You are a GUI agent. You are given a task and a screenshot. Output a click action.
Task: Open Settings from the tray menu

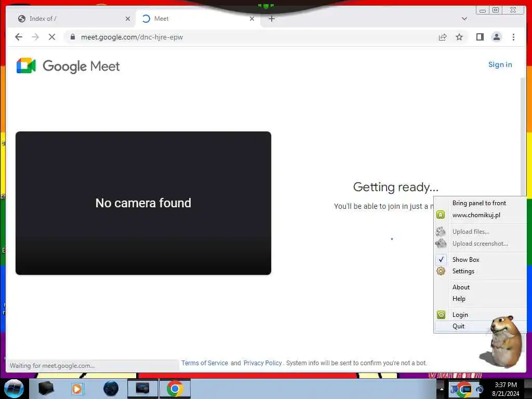463,271
